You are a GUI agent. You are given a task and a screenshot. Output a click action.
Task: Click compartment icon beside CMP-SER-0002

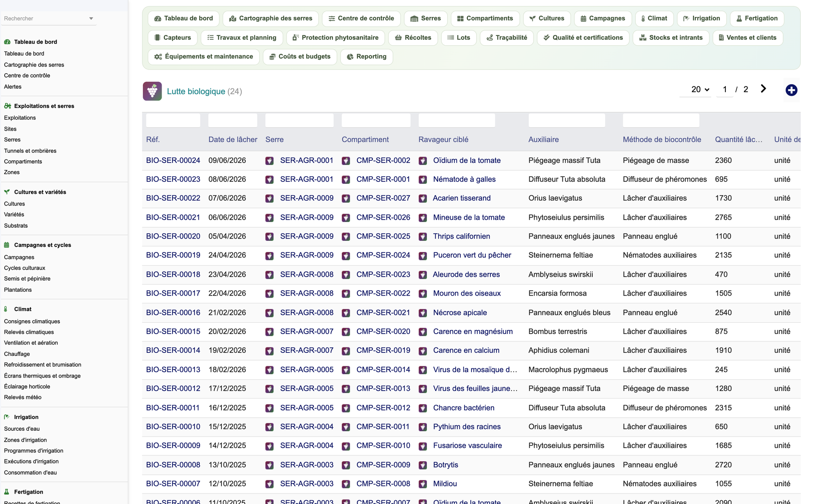(x=346, y=161)
